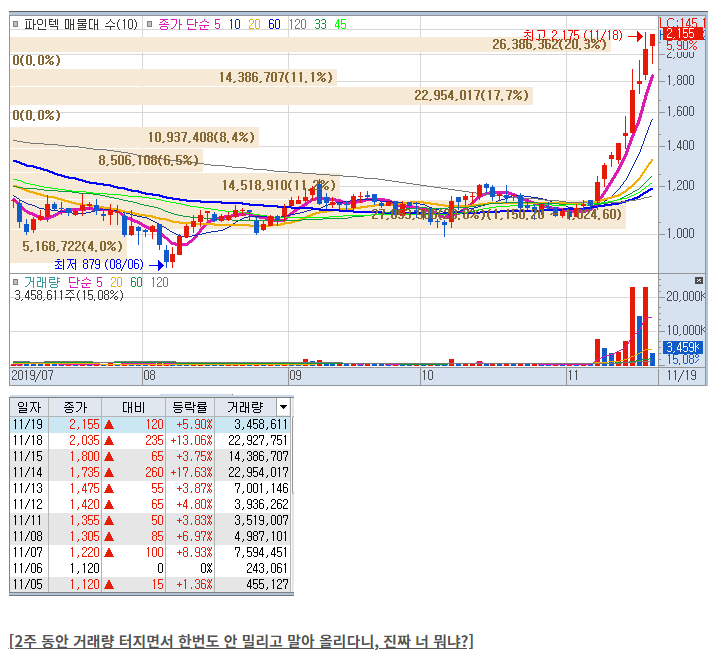719x659 pixels.
Task: Click the orange price moving average period 20
Action: pyautogui.click(x=254, y=24)
